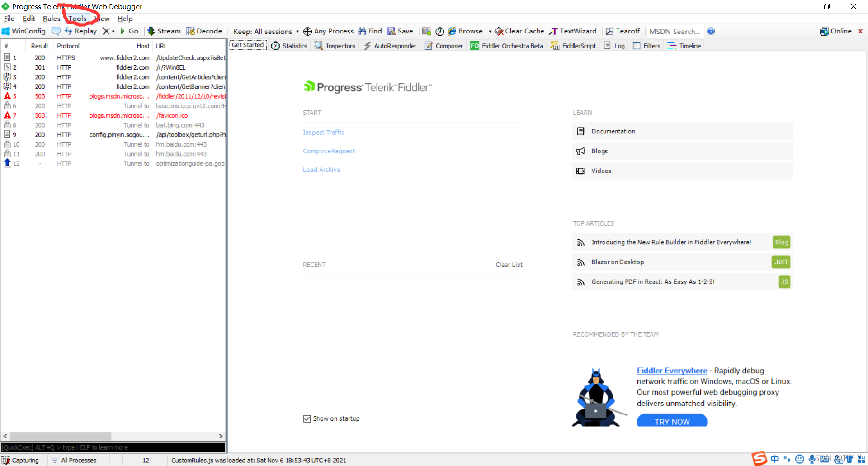The height and width of the screenshot is (466, 868).
Task: Switch to the Composer tab
Action: 443,46
